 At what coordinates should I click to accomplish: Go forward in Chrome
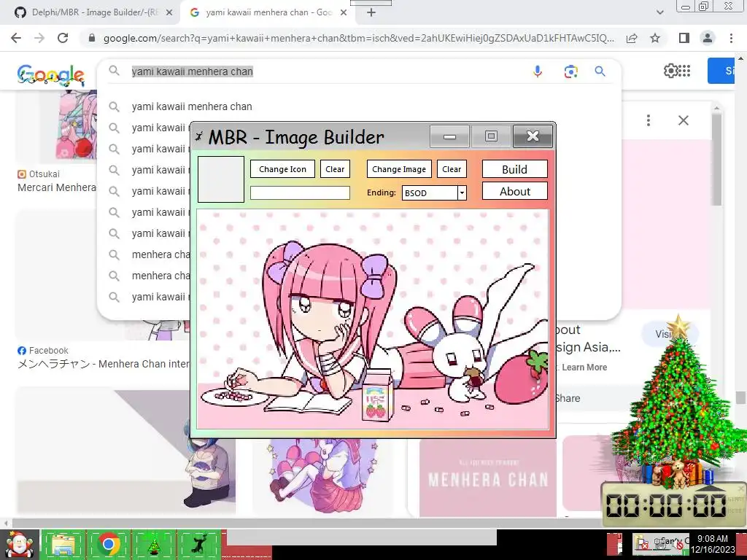pos(39,38)
